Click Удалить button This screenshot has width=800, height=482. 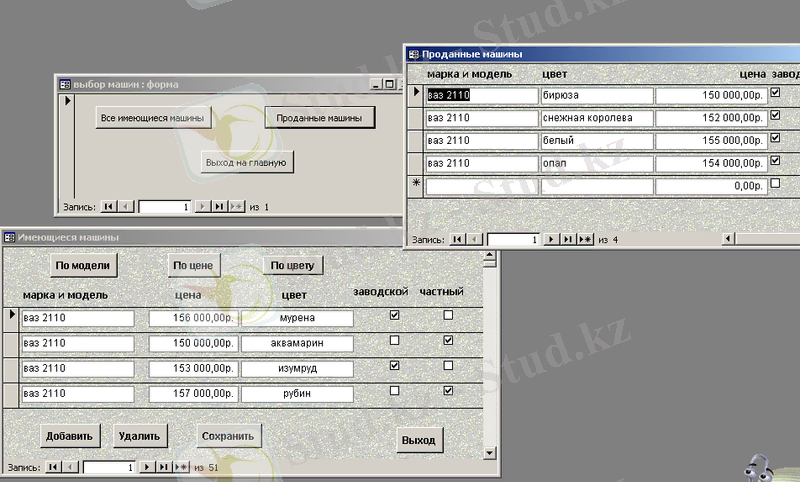tap(139, 436)
